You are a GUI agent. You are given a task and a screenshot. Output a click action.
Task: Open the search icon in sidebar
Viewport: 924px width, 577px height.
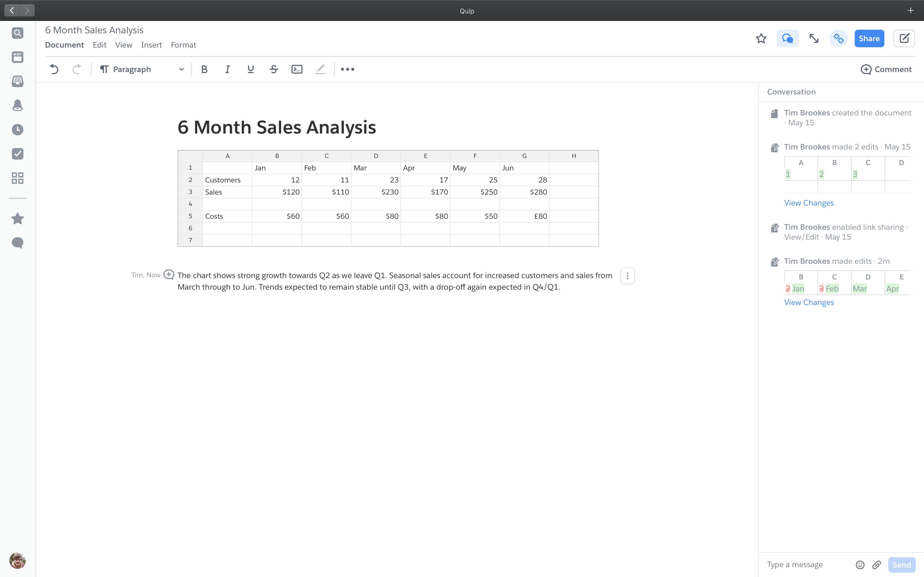pos(18,33)
